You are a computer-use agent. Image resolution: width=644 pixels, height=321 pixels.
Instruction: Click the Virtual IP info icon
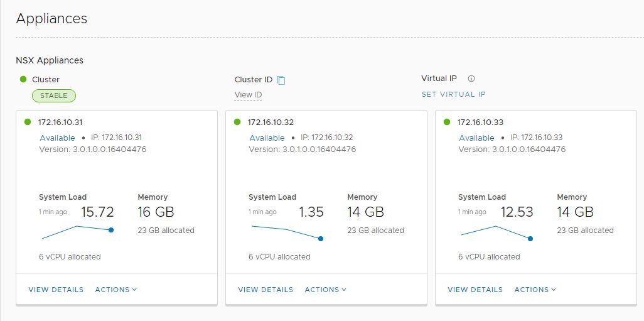click(471, 79)
